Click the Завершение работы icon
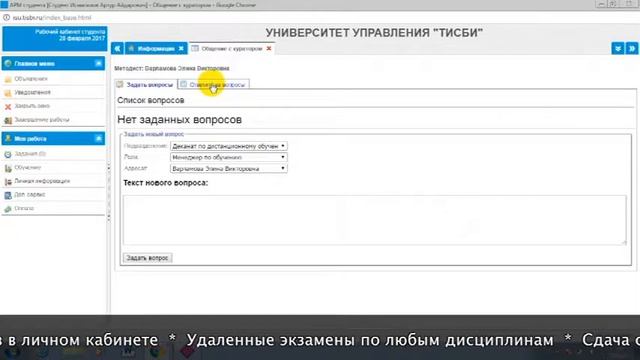The width and height of the screenshot is (640, 360). pos(8,120)
